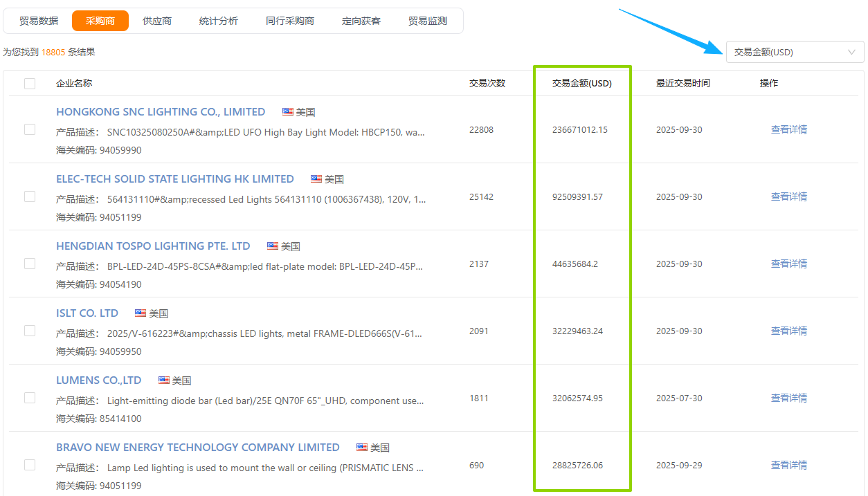Check the box for ELEC-TECH SOLID STATE LIGHTING
The height and width of the screenshot is (496, 868).
(30, 196)
